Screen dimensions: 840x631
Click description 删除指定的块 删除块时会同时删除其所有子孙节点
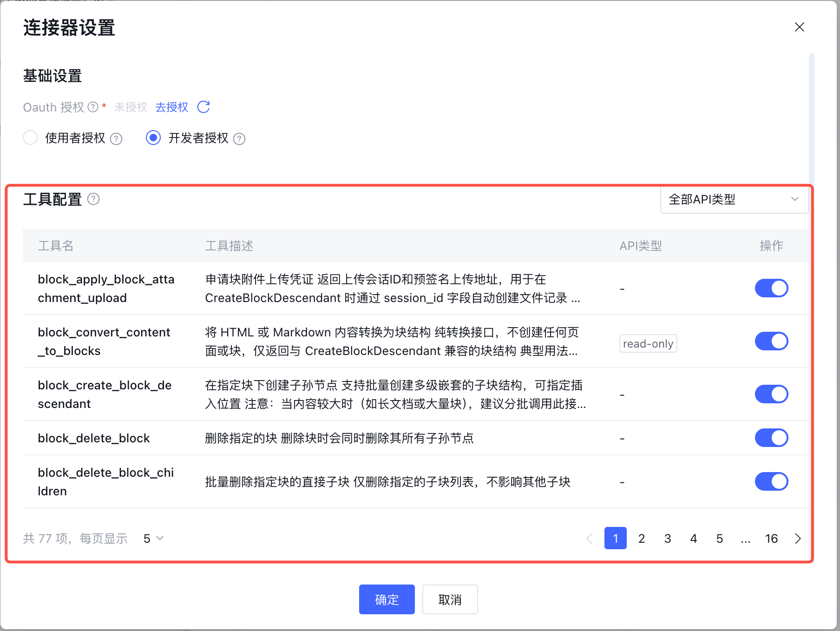point(339,438)
